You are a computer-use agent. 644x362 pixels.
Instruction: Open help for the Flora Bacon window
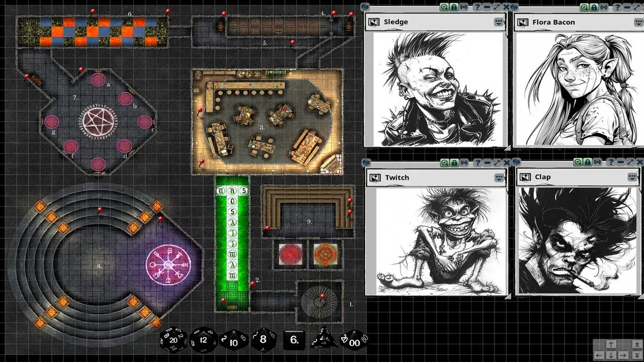617,7
